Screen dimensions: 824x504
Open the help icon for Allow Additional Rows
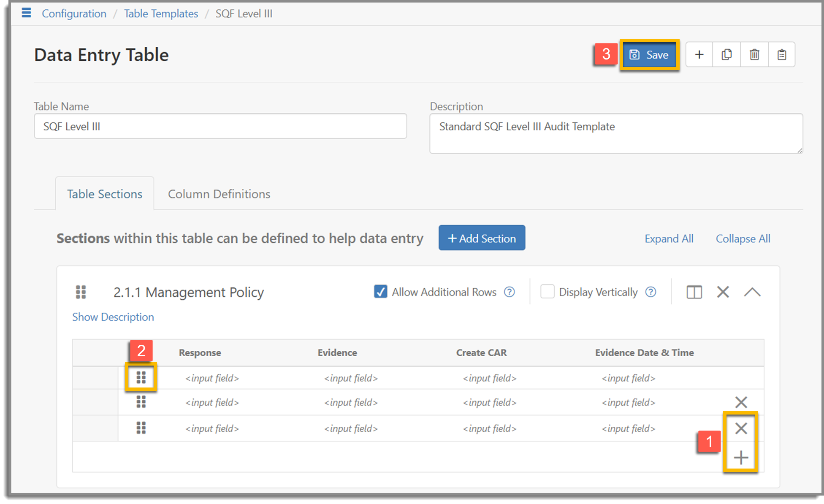click(x=510, y=292)
